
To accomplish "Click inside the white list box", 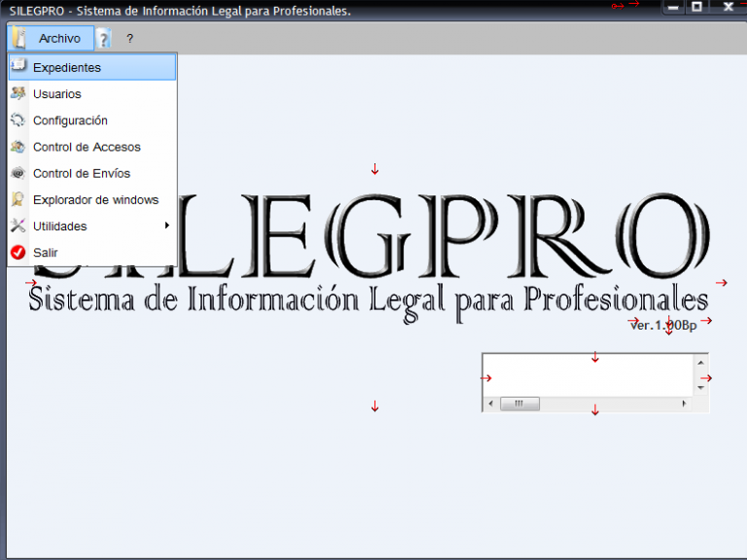I will 588,375.
